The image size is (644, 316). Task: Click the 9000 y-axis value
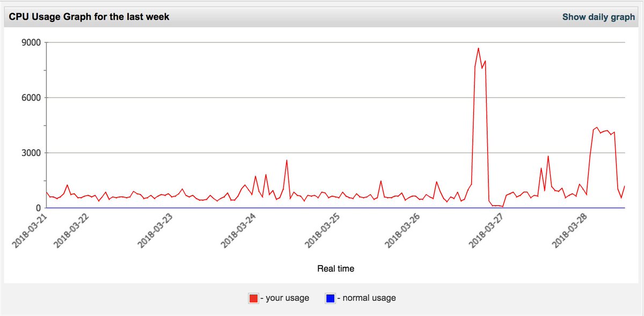(32, 42)
